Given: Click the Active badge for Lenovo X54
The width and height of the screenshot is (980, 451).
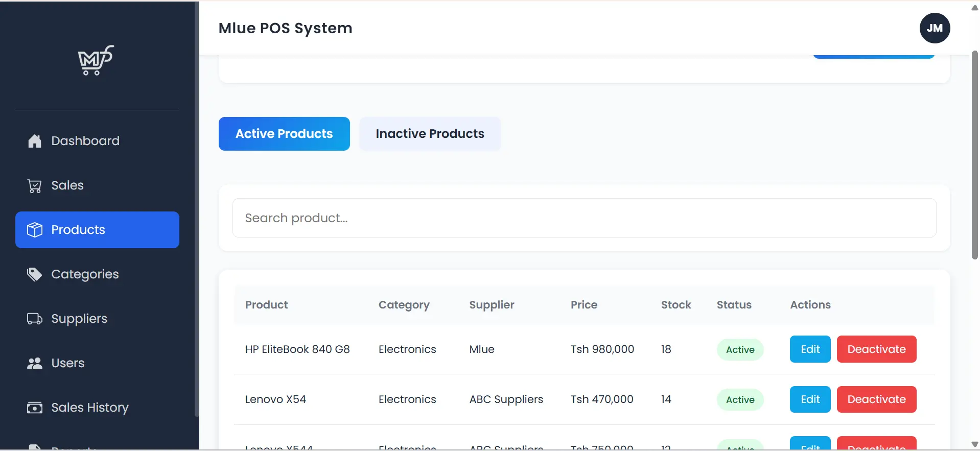Looking at the screenshot, I should (740, 400).
